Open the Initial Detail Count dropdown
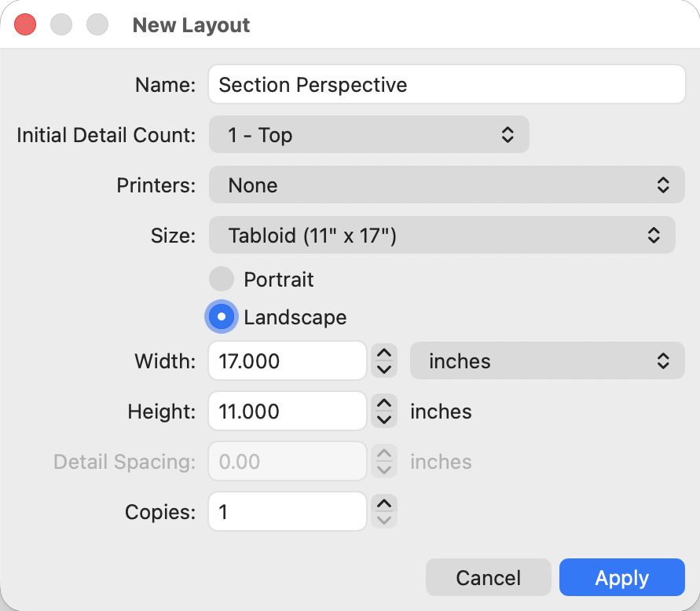 pos(368,135)
